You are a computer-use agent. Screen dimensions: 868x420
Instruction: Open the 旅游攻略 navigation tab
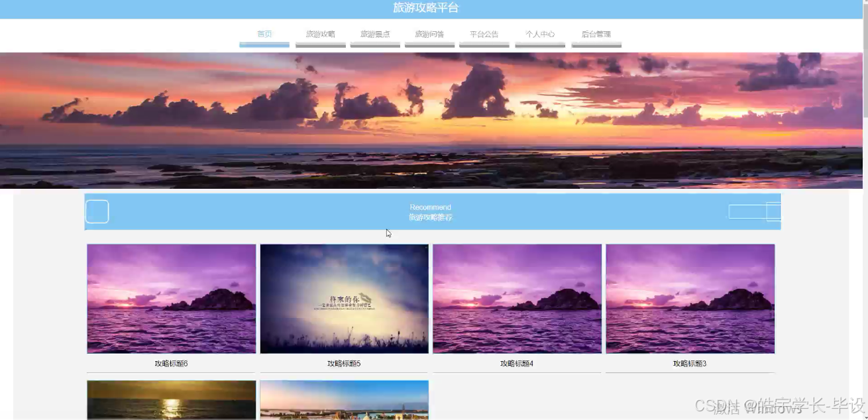click(x=321, y=34)
